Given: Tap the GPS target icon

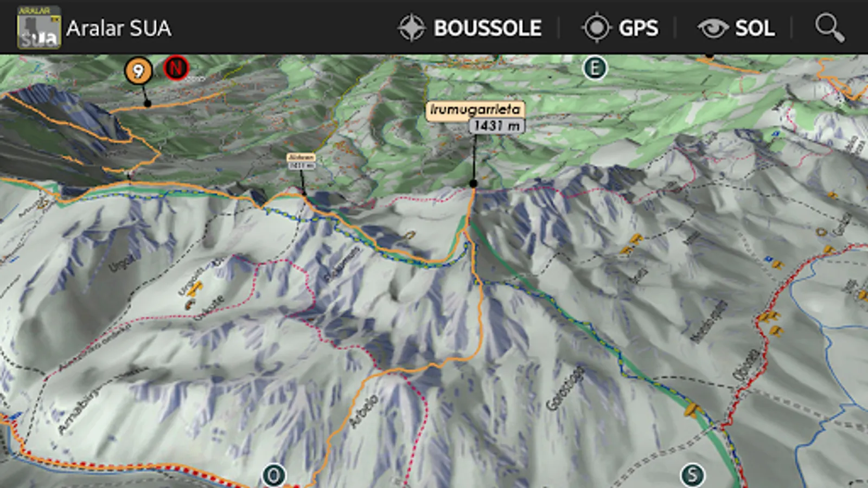Looking at the screenshot, I should pos(597,28).
